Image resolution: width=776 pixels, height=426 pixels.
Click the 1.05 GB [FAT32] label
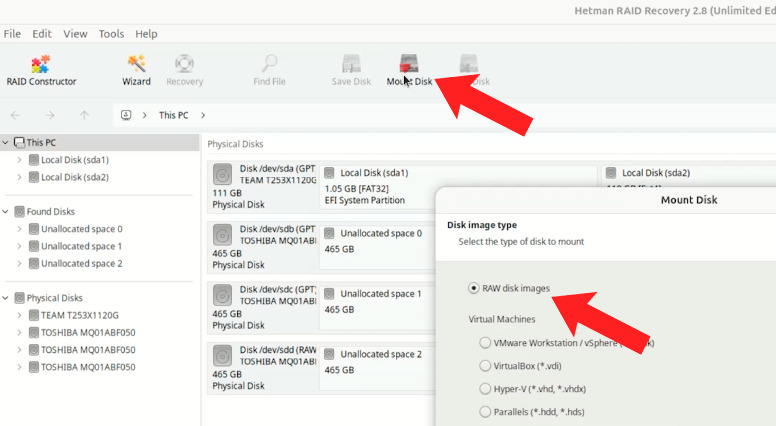356,189
